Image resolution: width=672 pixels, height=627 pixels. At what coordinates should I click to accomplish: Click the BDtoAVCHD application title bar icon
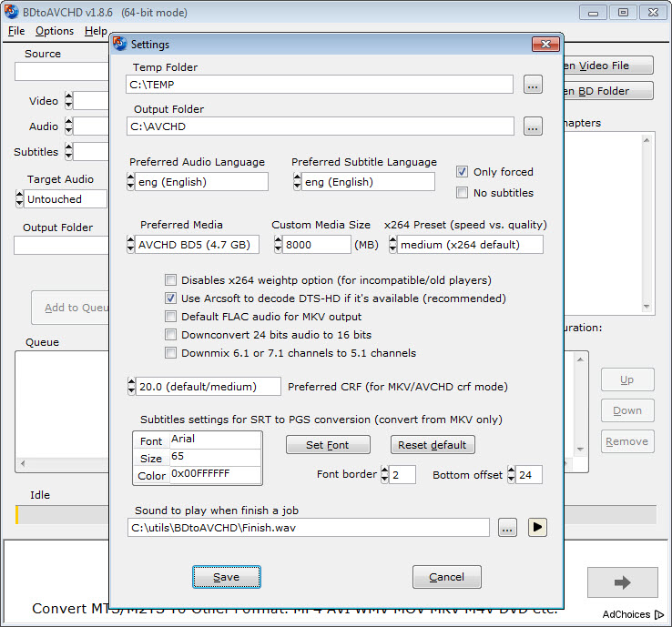point(12,12)
